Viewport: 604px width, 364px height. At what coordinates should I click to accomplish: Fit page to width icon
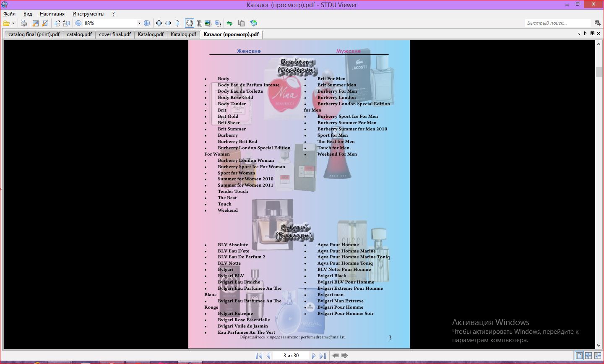click(168, 23)
